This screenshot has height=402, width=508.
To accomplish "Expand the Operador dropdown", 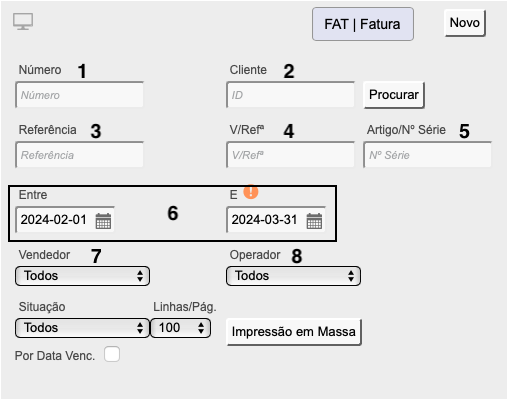I will tap(293, 276).
